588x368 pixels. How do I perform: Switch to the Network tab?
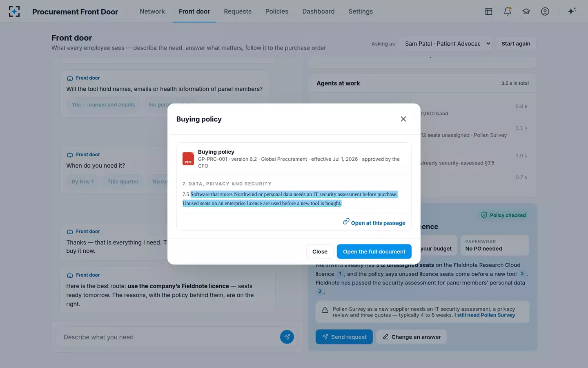[x=152, y=11]
